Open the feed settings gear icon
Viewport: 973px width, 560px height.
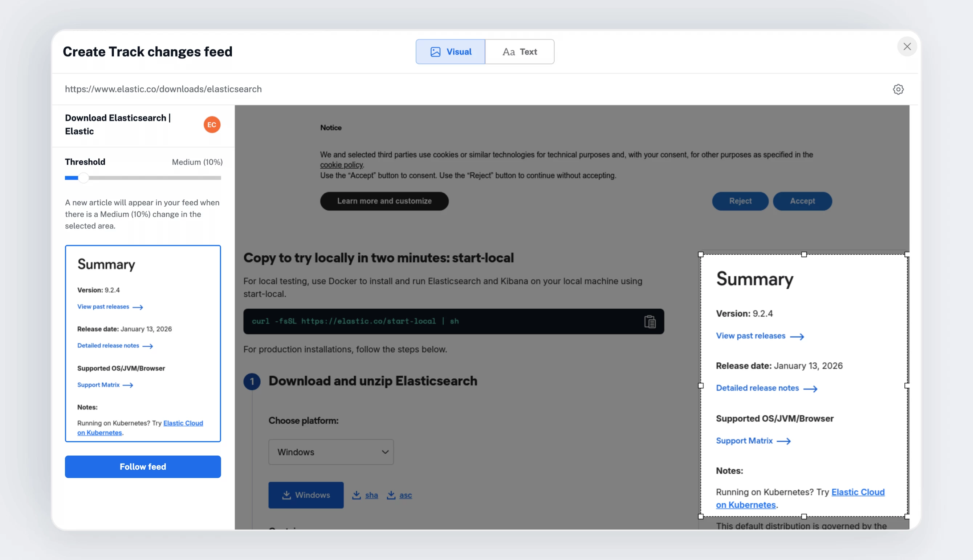coord(898,89)
